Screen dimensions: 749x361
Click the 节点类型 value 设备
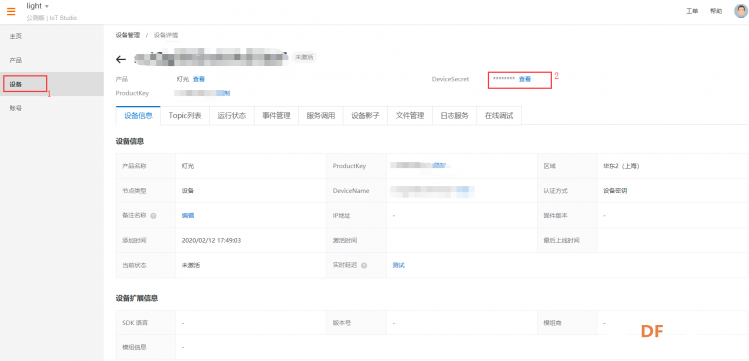(x=188, y=191)
